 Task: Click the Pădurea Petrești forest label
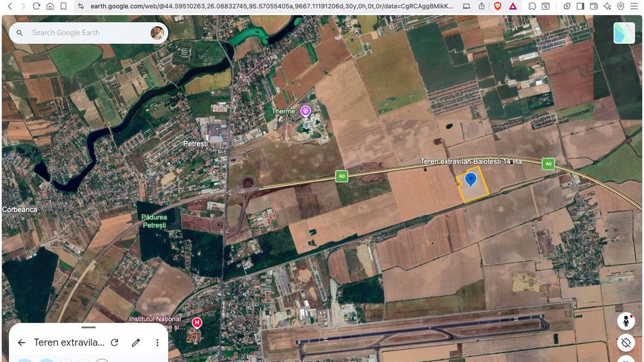click(x=154, y=221)
